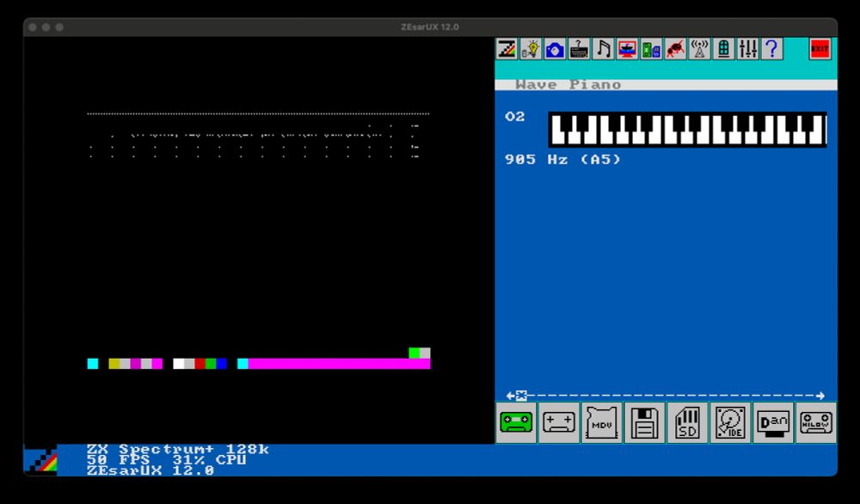Click the ZX Spectrum+ 128k status text
This screenshot has width=860, height=504.
178,449
